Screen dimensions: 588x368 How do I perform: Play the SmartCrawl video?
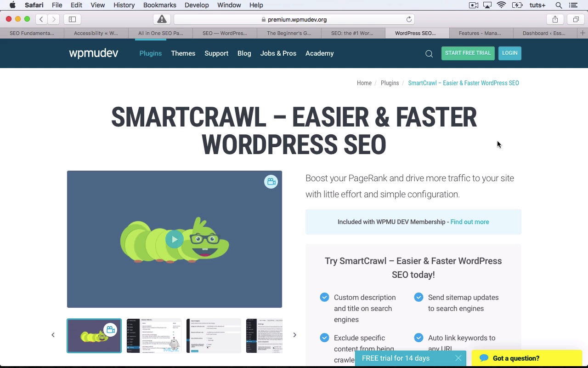[x=175, y=239]
